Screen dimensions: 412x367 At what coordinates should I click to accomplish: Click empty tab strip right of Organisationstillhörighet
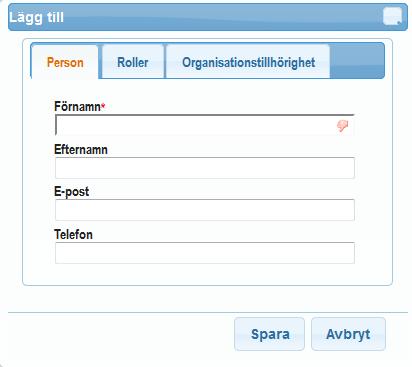[357, 61]
